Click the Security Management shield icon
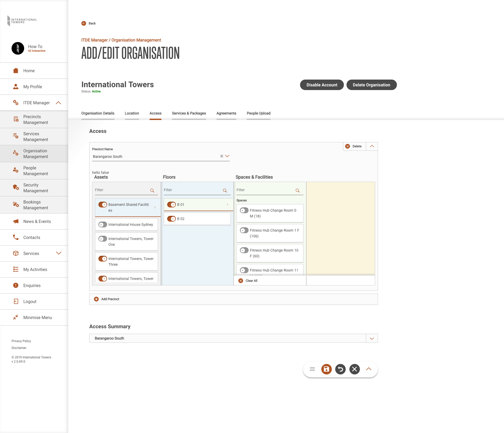This screenshot has height=433, width=504. (x=16, y=187)
